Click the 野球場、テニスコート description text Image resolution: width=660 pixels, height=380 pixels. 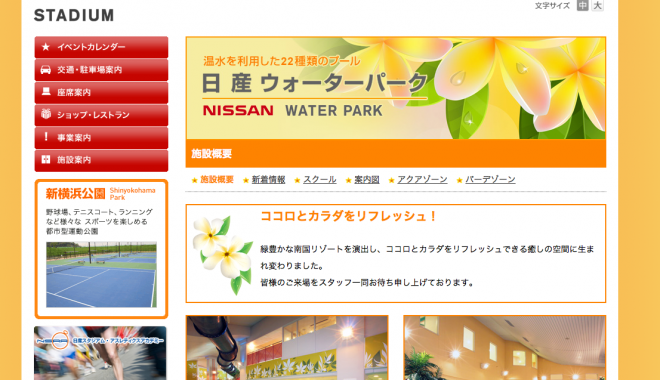(x=99, y=221)
